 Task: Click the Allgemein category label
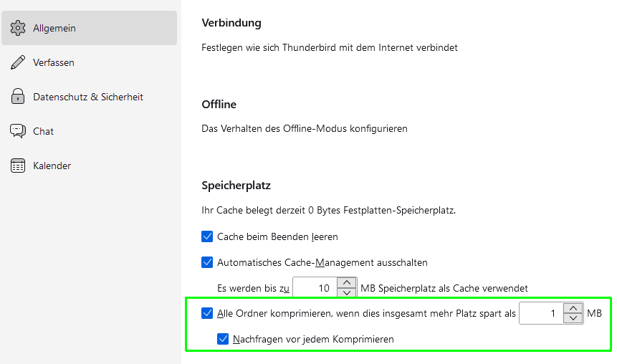click(x=54, y=28)
